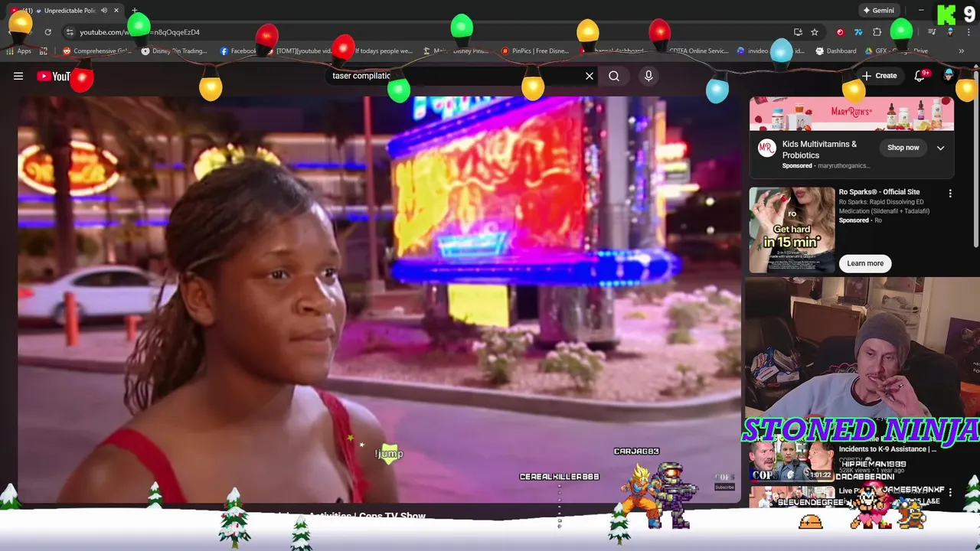Open the GFX Google Drive bookmark

[x=897, y=51]
